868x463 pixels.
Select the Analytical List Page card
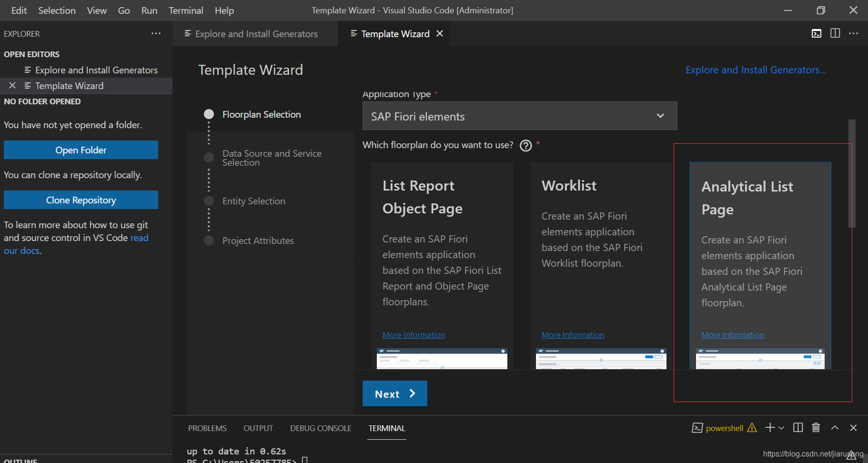pos(760,265)
